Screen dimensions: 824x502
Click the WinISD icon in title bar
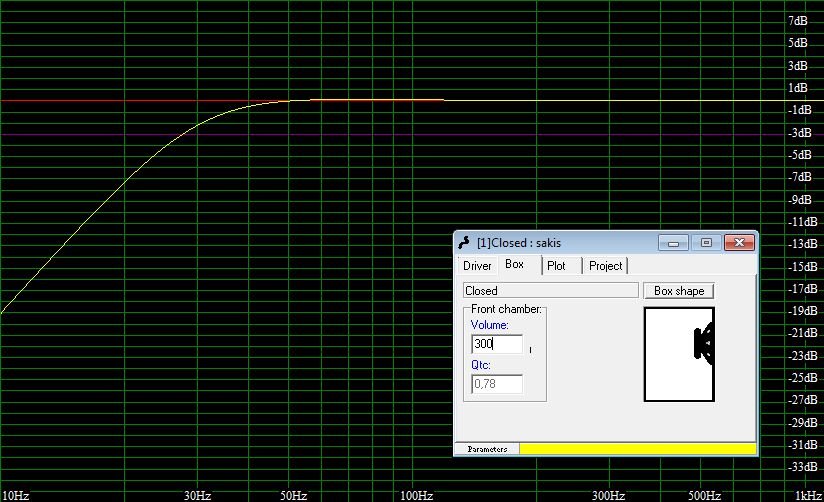[x=464, y=242]
